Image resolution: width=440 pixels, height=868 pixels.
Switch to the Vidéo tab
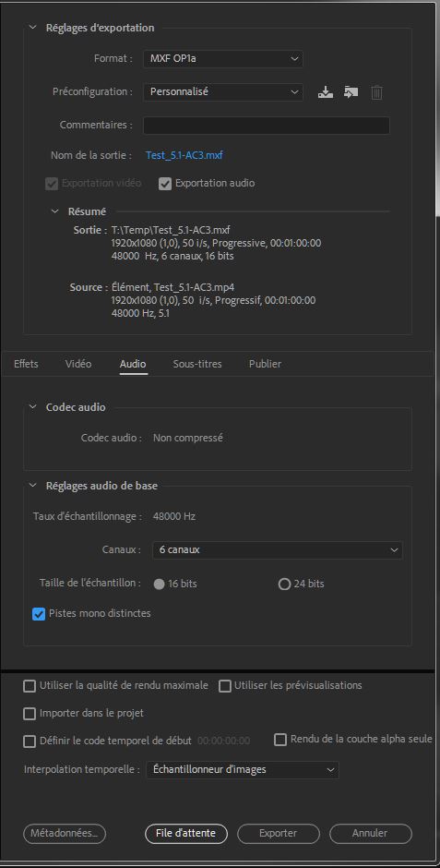click(78, 364)
